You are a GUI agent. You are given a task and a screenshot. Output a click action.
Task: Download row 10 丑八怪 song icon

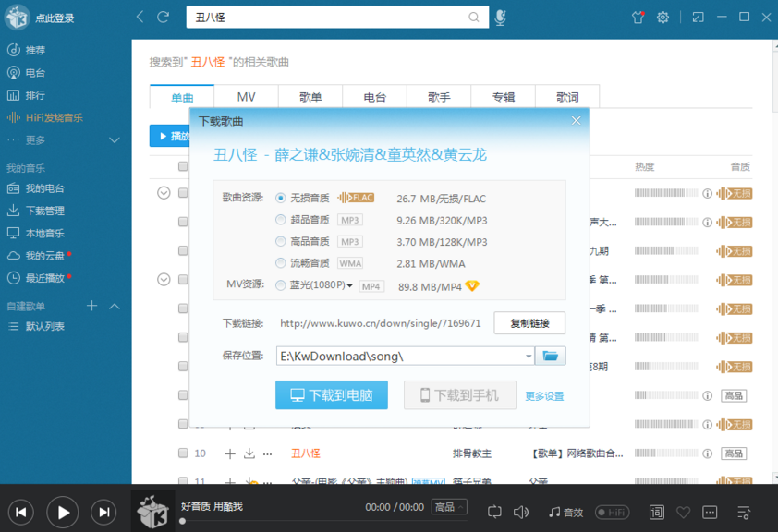[x=249, y=453]
